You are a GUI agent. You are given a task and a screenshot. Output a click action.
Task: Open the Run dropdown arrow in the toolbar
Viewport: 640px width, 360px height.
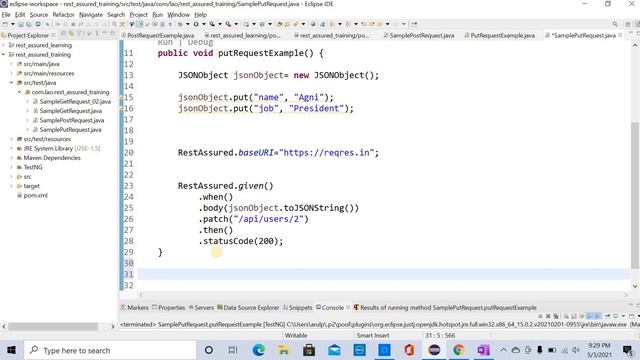pyautogui.click(x=204, y=24)
